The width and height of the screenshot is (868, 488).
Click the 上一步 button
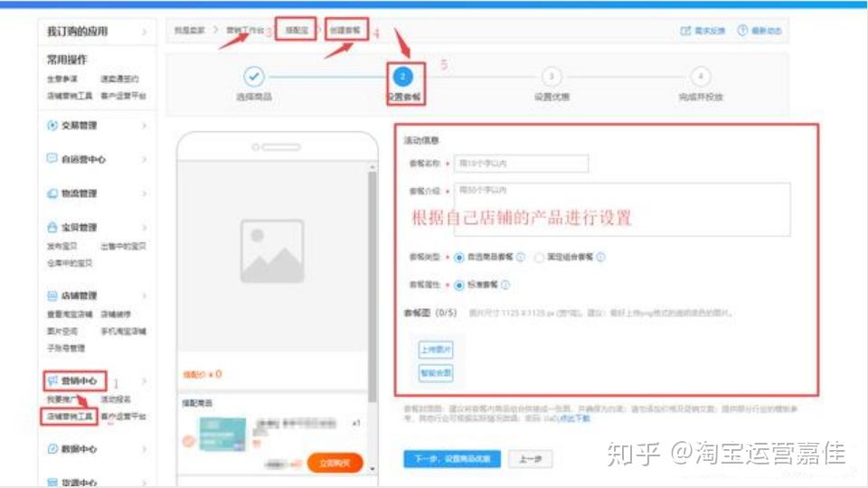coord(531,459)
